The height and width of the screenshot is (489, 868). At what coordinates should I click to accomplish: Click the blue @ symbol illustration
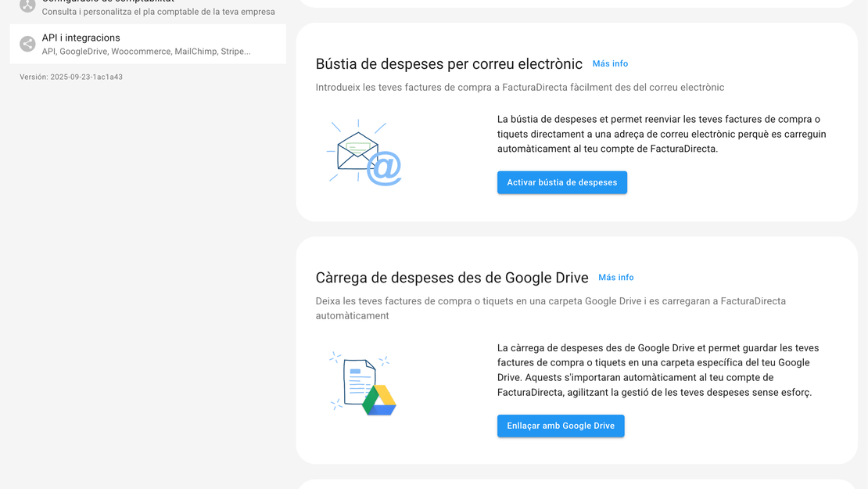click(x=384, y=169)
